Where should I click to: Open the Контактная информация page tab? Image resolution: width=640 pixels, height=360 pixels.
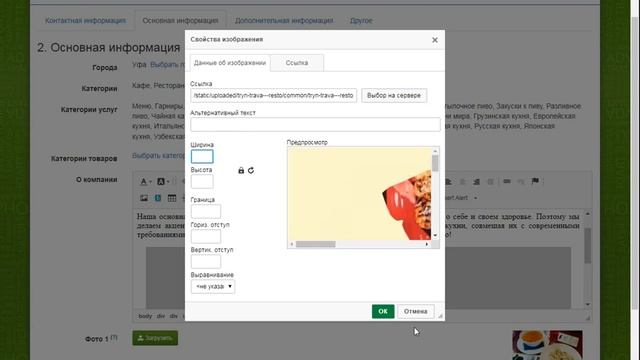click(x=85, y=20)
